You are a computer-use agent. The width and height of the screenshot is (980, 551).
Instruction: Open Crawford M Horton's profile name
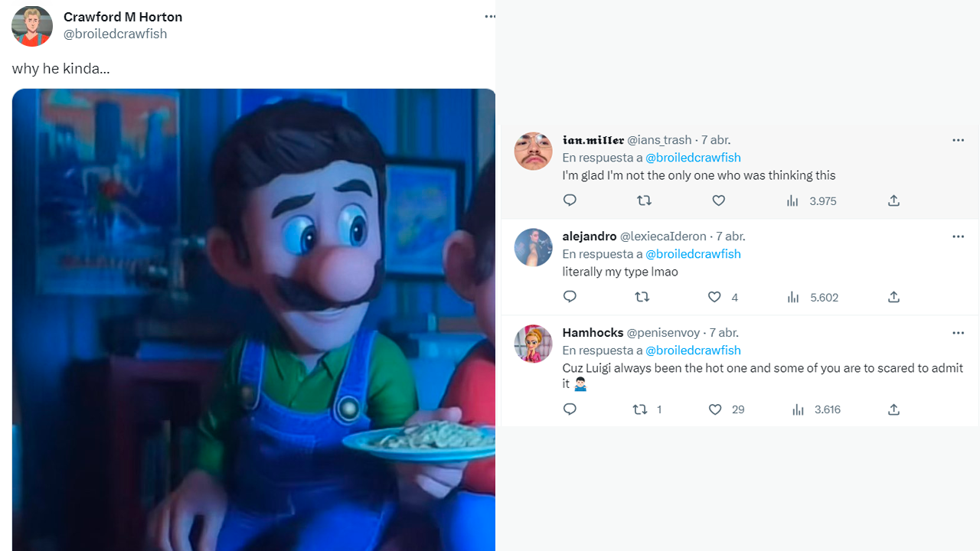coord(122,17)
